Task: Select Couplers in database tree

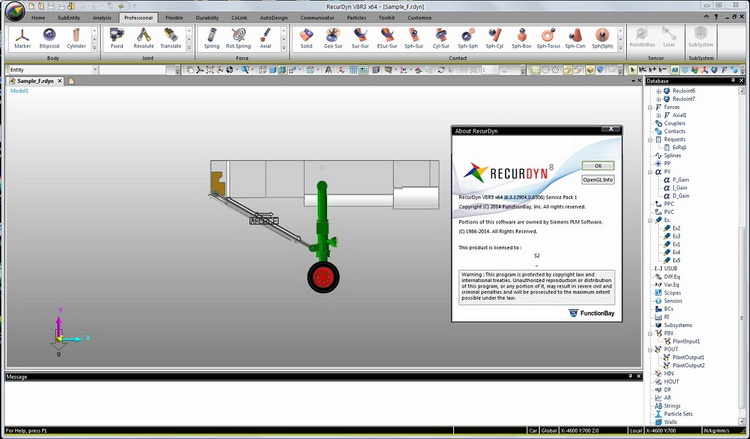Action: 674,123
